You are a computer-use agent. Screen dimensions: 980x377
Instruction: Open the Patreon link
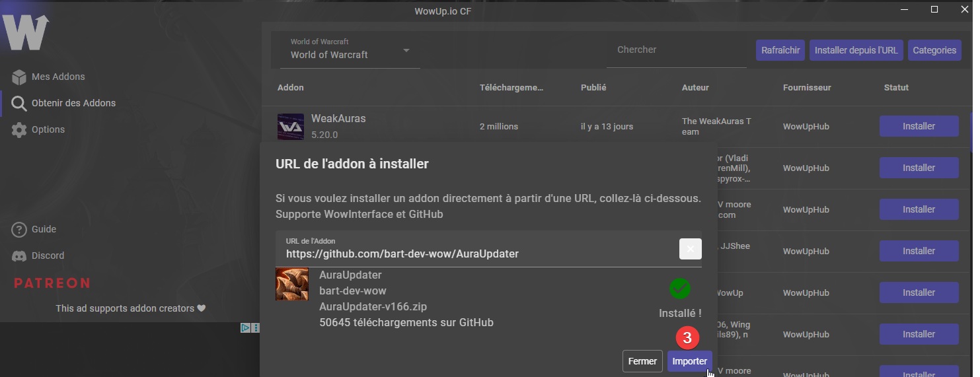click(x=52, y=283)
